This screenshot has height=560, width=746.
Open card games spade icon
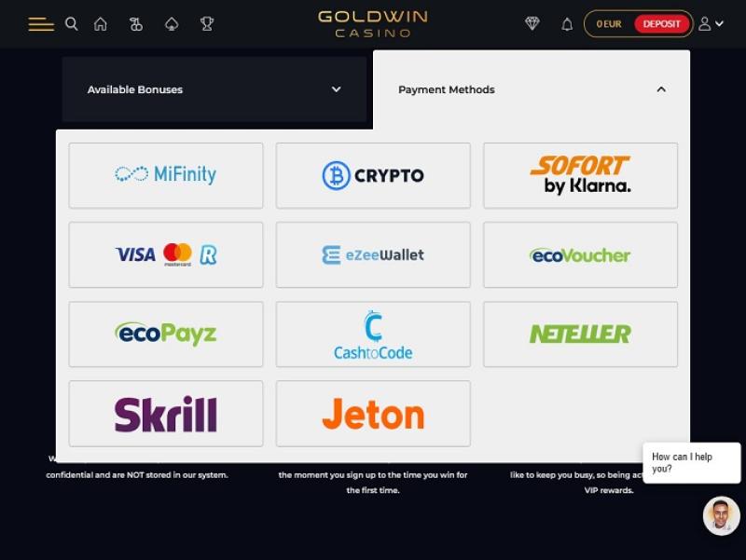[x=172, y=24]
